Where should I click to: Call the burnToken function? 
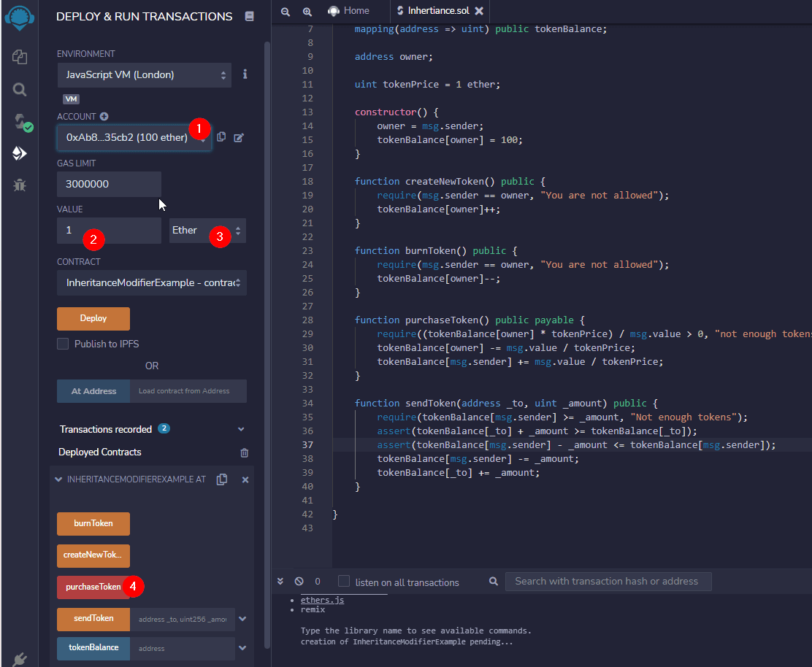[x=93, y=524]
